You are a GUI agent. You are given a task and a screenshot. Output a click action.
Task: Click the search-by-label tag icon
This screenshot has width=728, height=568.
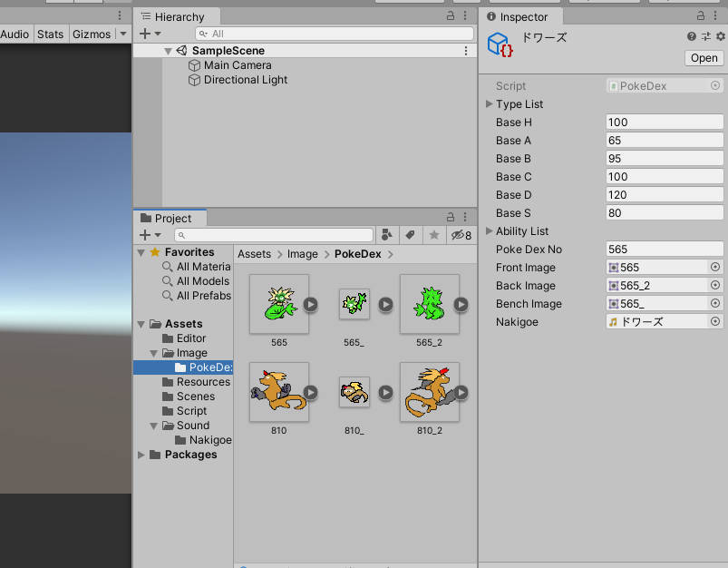click(x=410, y=234)
